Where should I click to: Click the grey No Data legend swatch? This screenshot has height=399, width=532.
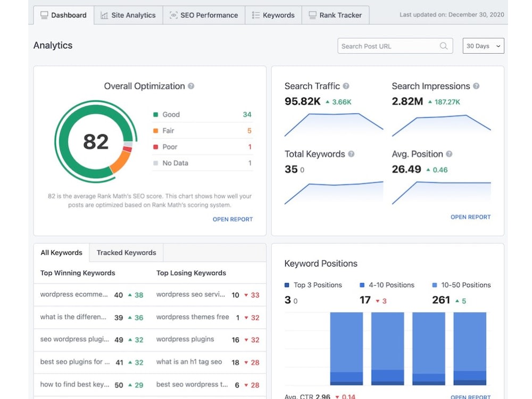[156, 163]
